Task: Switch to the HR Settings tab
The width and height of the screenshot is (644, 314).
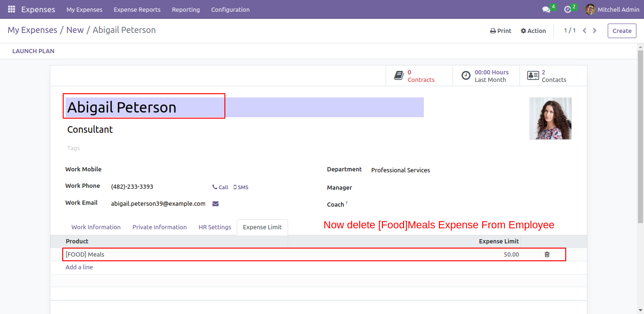Action: (x=215, y=227)
